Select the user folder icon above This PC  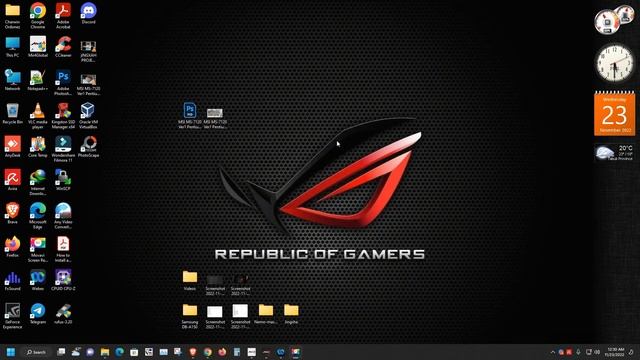tap(12, 16)
